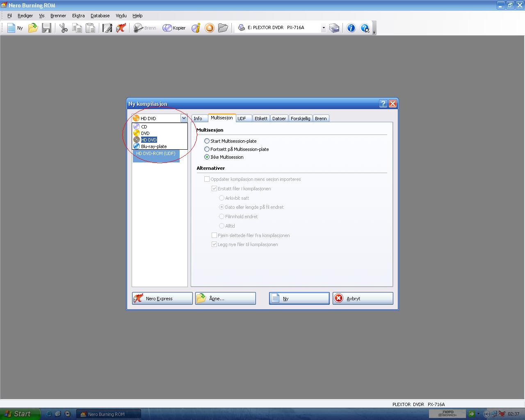Click the Avbryt cancel button

[363, 298]
